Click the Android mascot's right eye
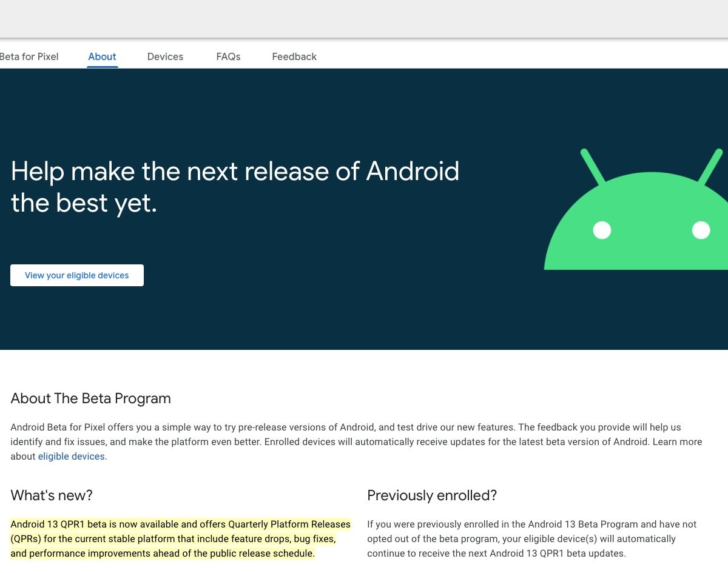This screenshot has width=728, height=573. pyautogui.click(x=701, y=230)
